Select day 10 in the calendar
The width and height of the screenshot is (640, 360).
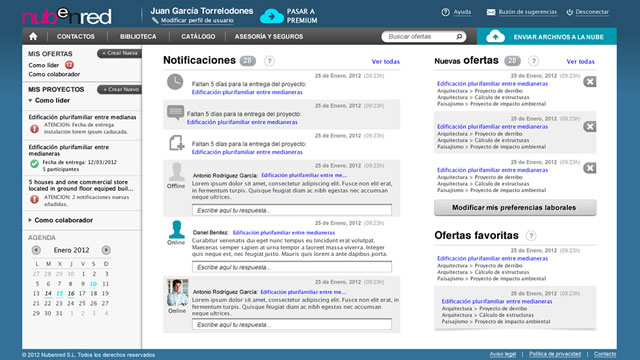point(93,284)
